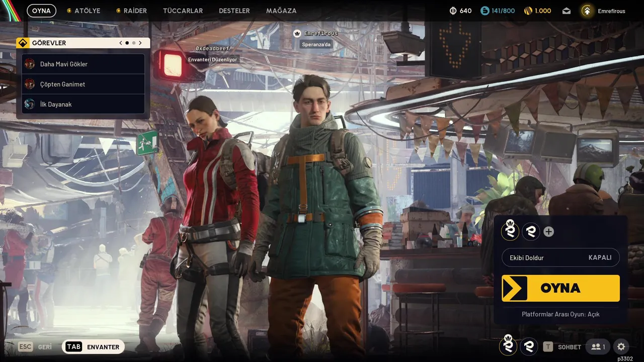Click the 640 coin currency icon
This screenshot has width=644, height=362.
[x=453, y=11]
